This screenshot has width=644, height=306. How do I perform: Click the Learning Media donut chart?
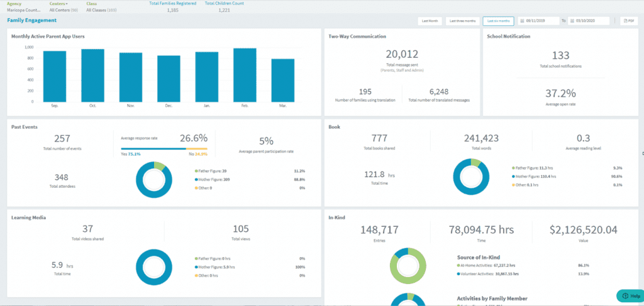point(154,268)
